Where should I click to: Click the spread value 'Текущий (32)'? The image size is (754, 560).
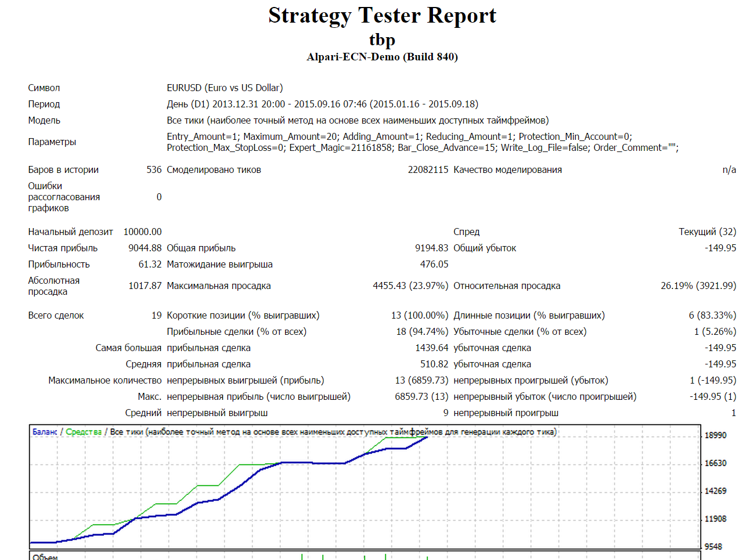[708, 232]
